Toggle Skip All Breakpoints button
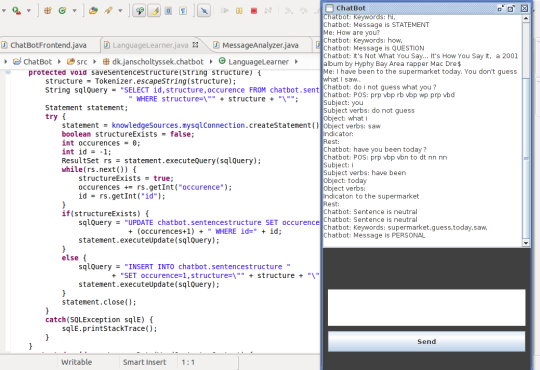The image size is (540, 370). pos(204,11)
